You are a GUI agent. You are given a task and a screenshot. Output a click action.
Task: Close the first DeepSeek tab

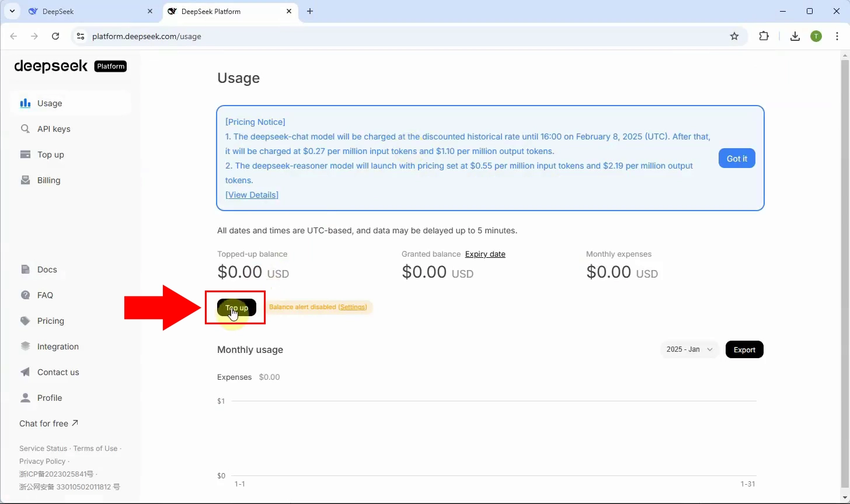click(150, 11)
